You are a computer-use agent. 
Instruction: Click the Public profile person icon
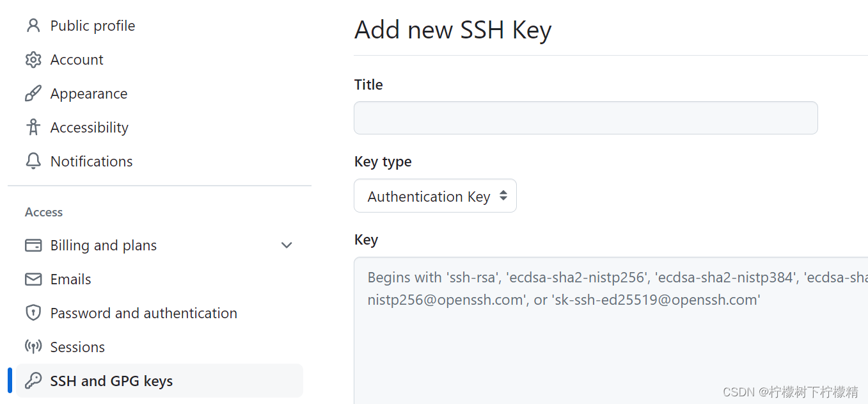(33, 26)
